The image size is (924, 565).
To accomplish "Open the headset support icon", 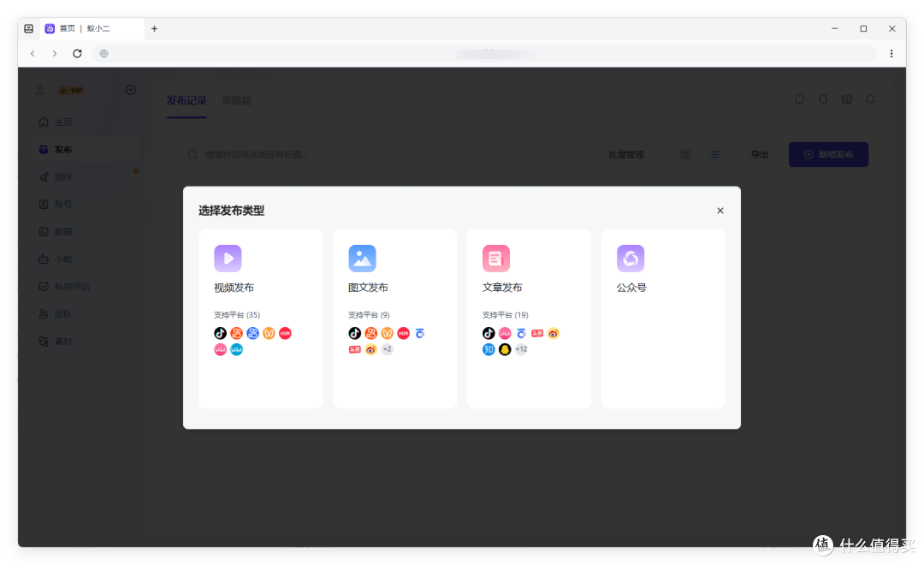I will 823,99.
